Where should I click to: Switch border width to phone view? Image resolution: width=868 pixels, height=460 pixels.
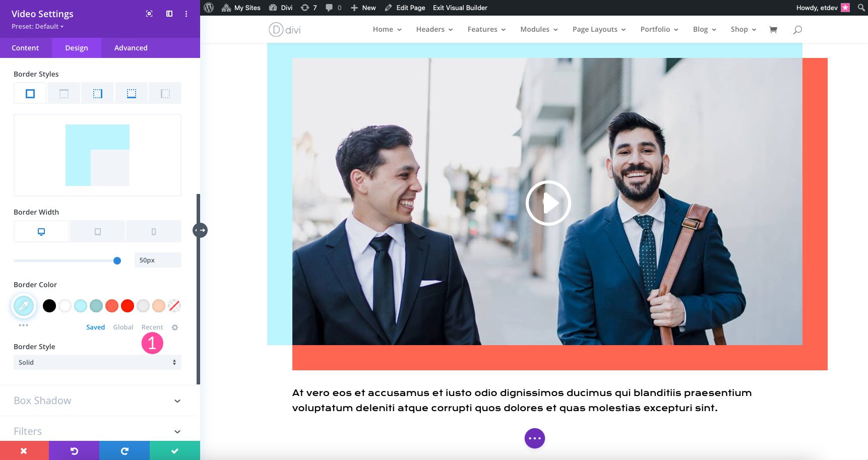pyautogui.click(x=154, y=231)
